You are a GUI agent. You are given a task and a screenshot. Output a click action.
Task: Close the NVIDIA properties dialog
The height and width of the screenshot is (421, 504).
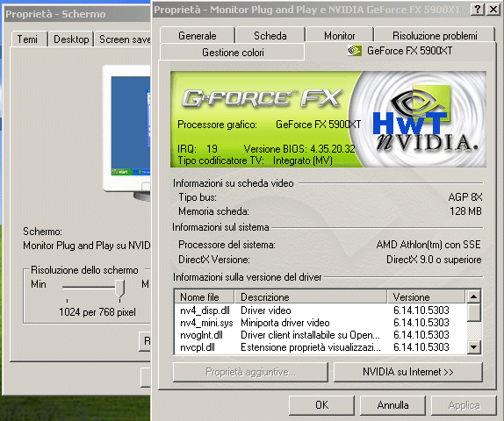(493, 9)
